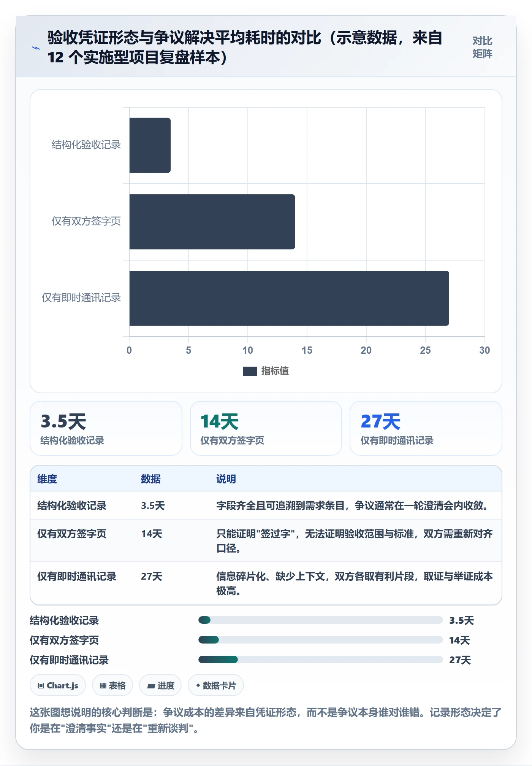The image size is (532, 766).
Task: Click the 27天 cell in the table
Action: click(152, 576)
